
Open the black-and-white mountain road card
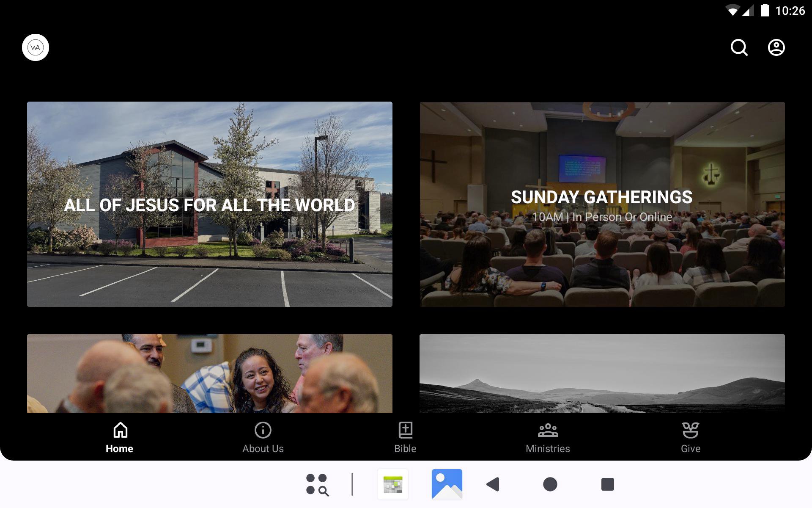coord(602,373)
